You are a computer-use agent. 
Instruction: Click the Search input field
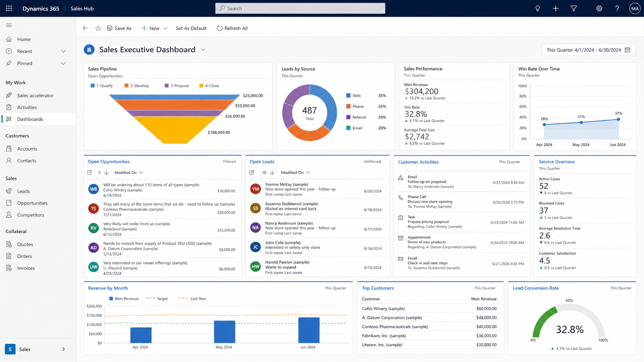[x=300, y=8]
